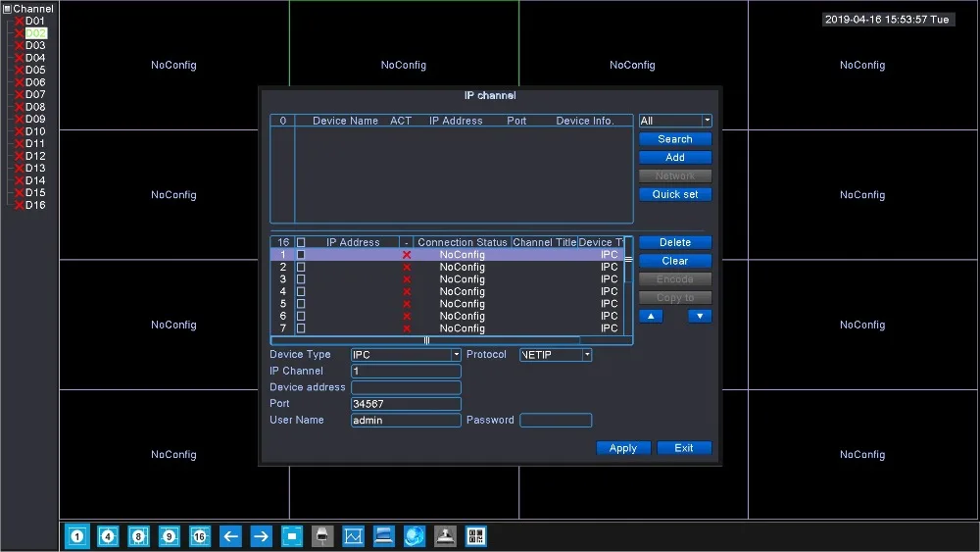980x552 pixels.
Task: Check the box for channel 5
Action: 301,304
